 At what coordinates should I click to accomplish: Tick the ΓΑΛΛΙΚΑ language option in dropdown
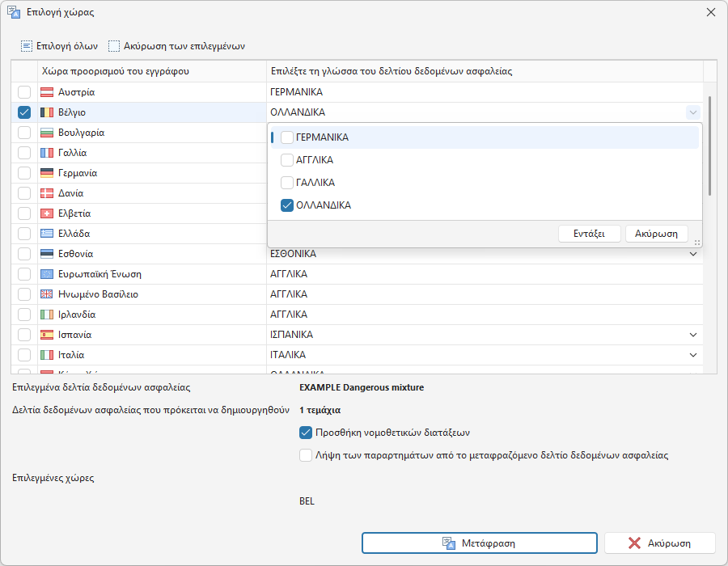click(287, 182)
